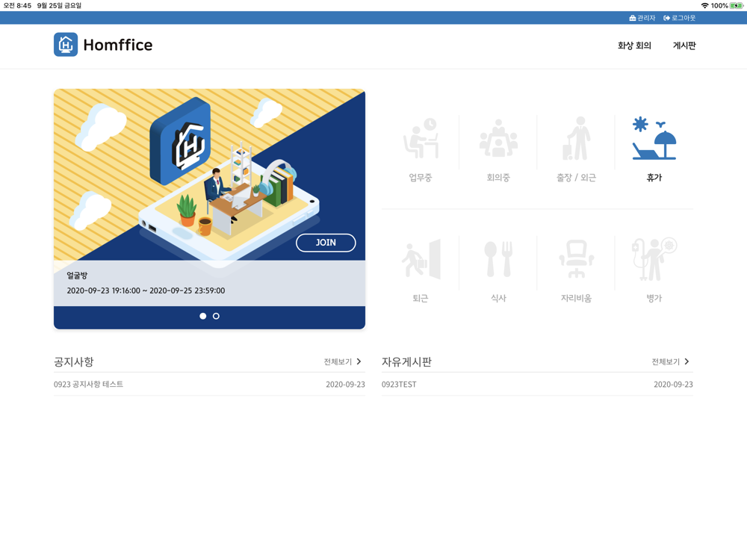This screenshot has width=747, height=560.
Task: Click the 2020-09-23 date in 공지사항 row
Action: coord(345,385)
